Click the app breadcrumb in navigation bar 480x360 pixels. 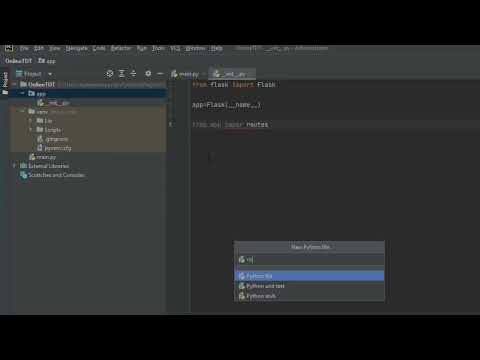(47, 61)
